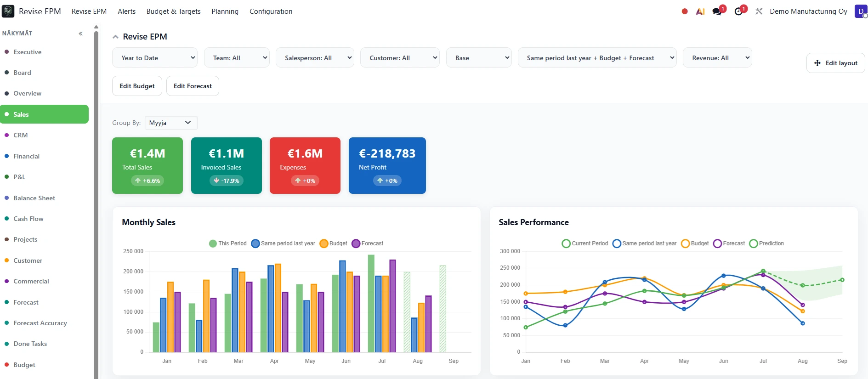Open the Planning menu
This screenshot has height=379, width=868.
[x=225, y=11]
